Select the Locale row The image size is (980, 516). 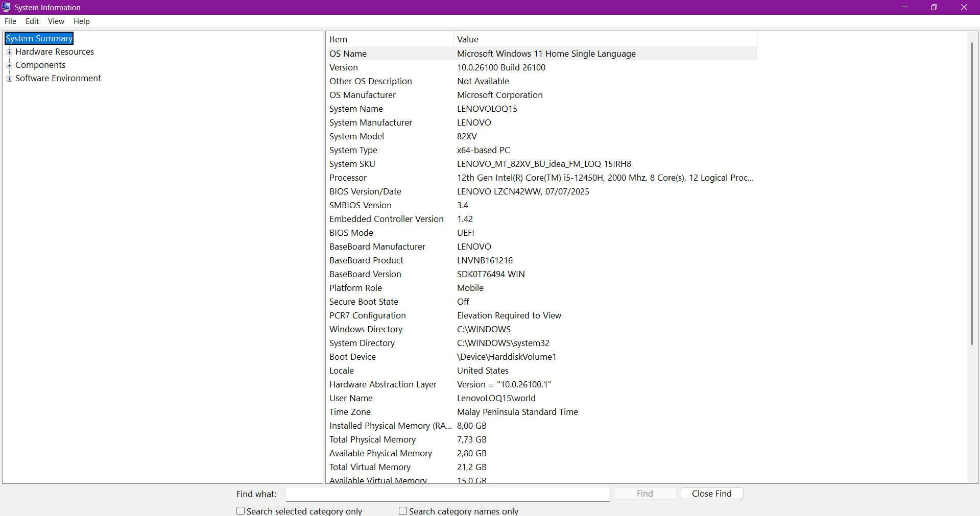point(541,371)
